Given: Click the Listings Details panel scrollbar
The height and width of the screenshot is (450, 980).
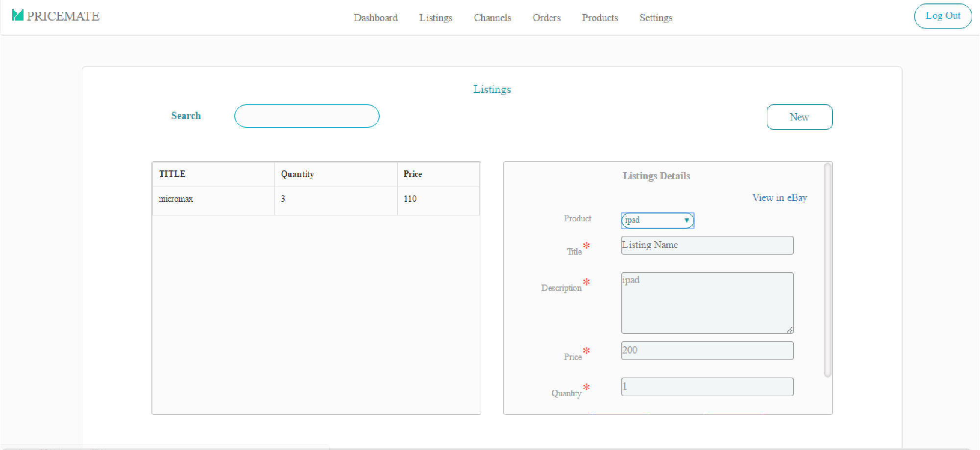Looking at the screenshot, I should (827, 270).
